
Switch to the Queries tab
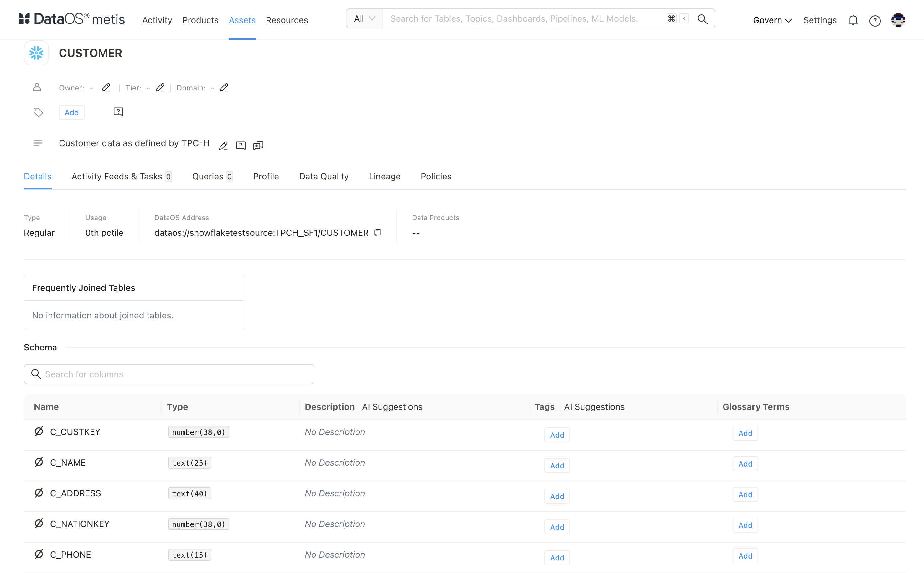tap(212, 176)
